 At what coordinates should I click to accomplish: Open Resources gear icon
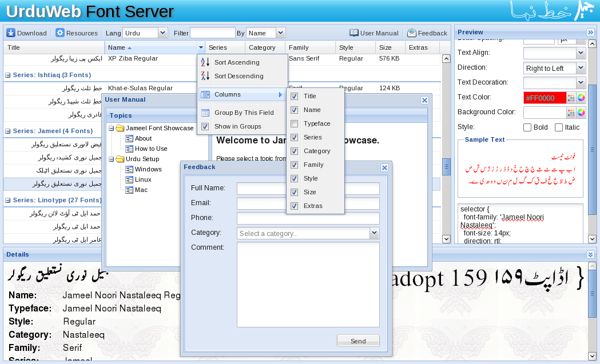click(60, 33)
